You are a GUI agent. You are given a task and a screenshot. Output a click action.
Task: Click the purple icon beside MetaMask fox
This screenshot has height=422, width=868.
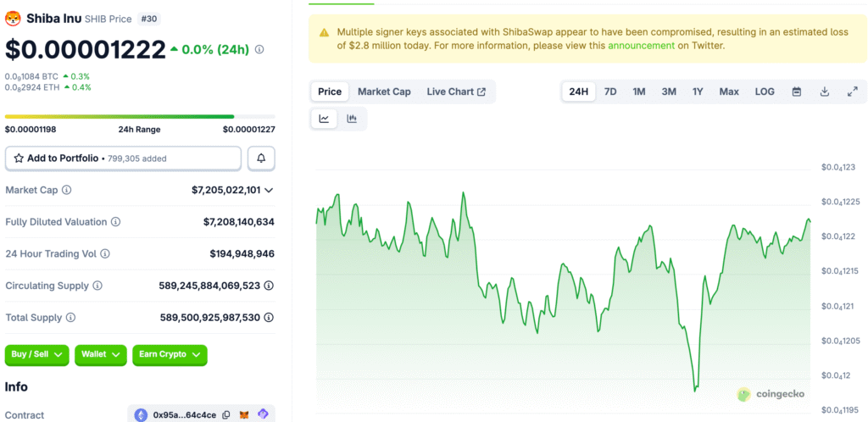coord(263,414)
